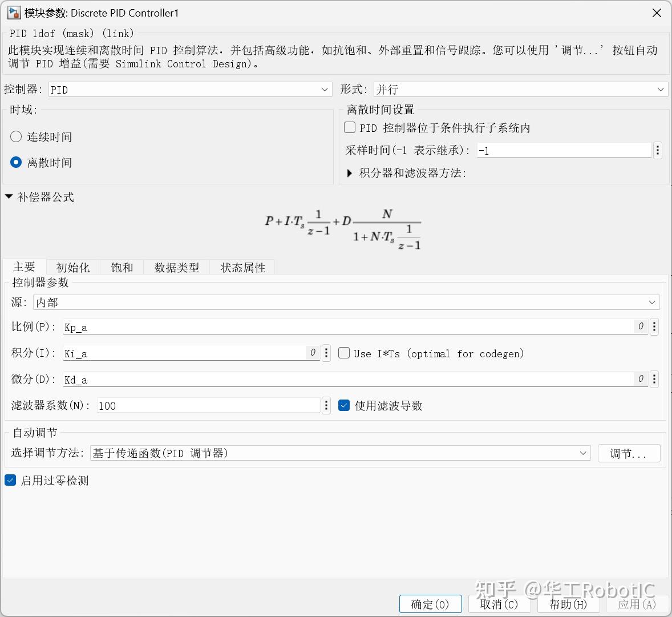This screenshot has width=672, height=617.
Task: Open the 饱和 tab
Action: (x=121, y=267)
